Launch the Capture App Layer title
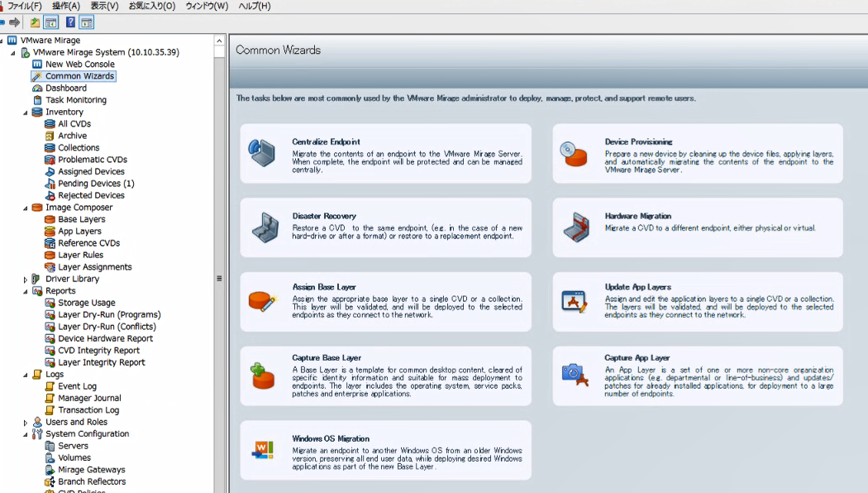 coord(637,358)
